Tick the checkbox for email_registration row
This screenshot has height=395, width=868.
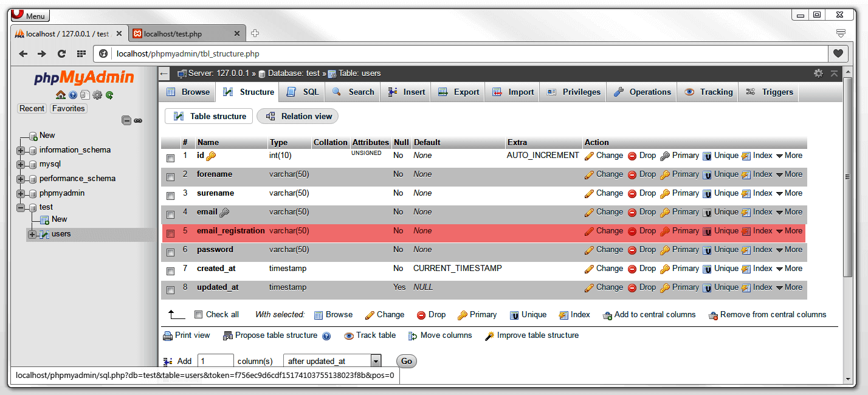[x=170, y=233]
